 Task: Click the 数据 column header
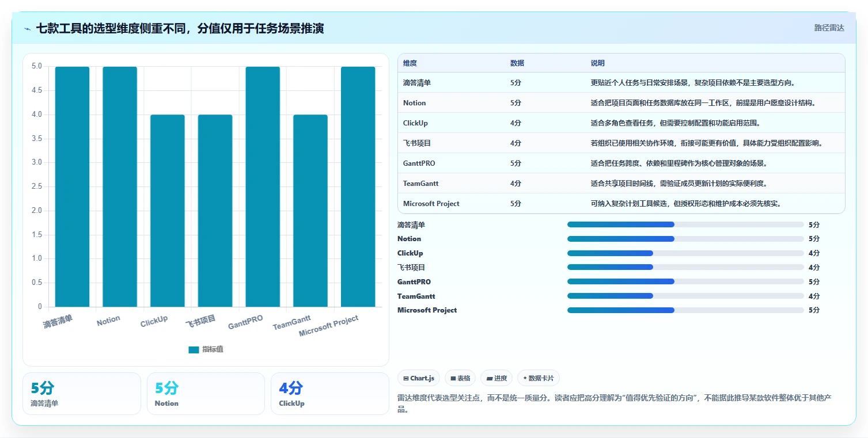click(x=517, y=63)
